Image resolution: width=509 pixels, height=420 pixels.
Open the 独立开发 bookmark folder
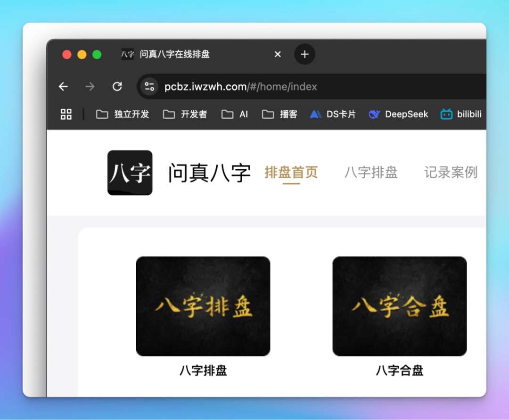coord(123,114)
